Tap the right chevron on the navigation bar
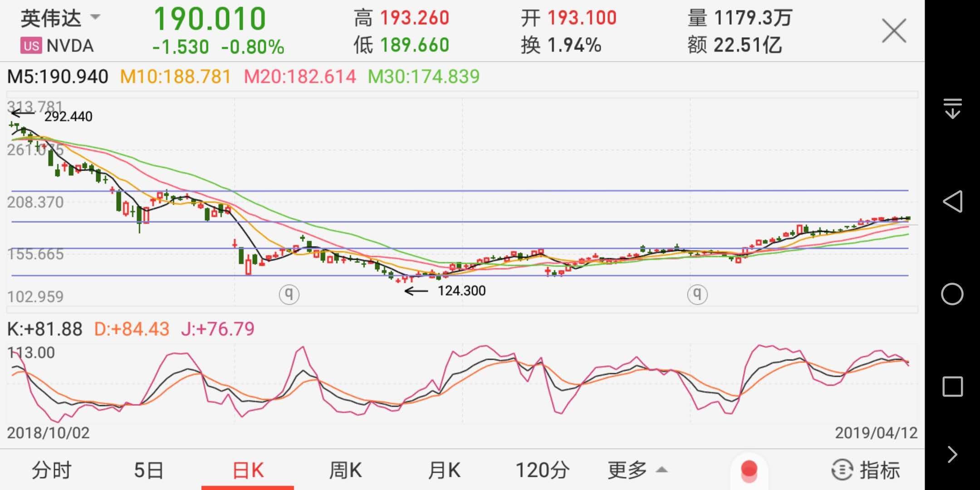980x490 pixels. pyautogui.click(x=952, y=454)
